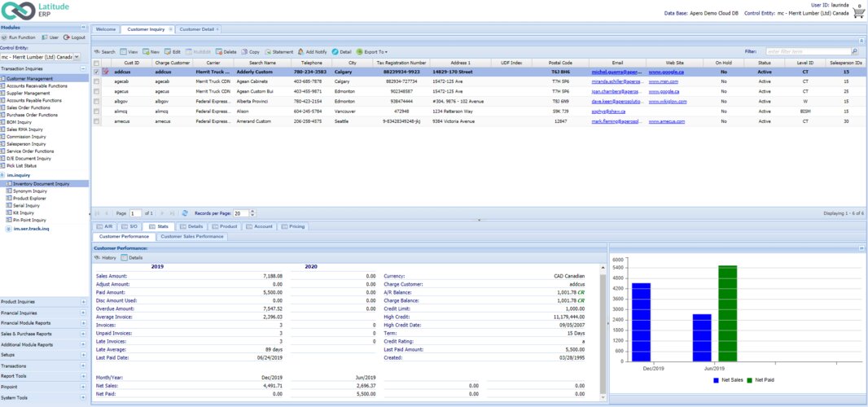868x407 pixels.
Task: Uncheck the addcus row checkbox
Action: (x=97, y=72)
